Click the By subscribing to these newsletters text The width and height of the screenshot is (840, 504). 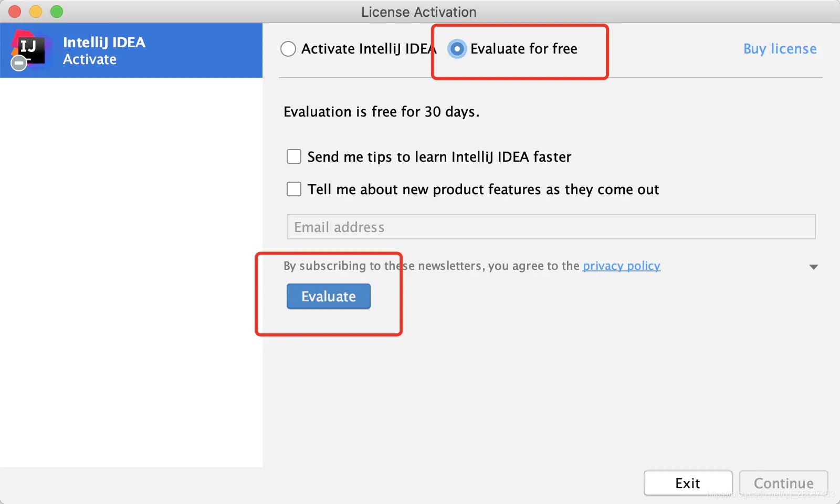[x=432, y=266]
